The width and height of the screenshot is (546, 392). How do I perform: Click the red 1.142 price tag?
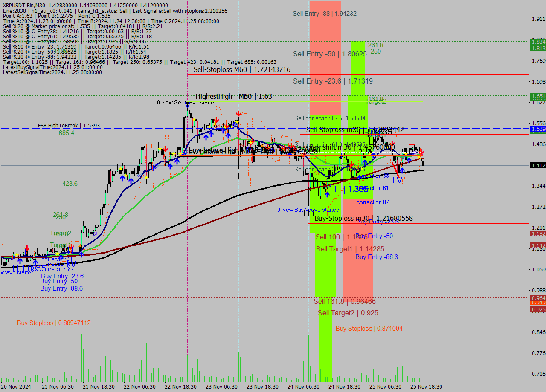[537, 245]
